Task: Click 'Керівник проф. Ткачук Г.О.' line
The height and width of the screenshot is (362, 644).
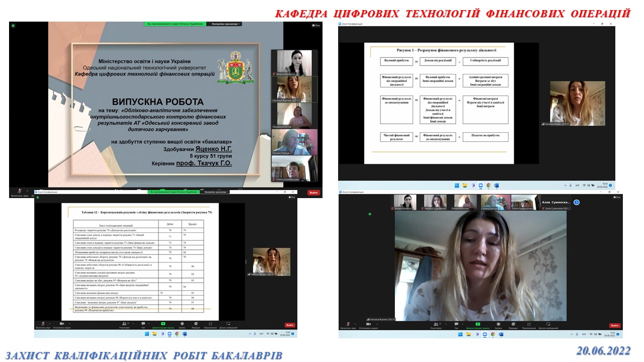Action: click(192, 163)
